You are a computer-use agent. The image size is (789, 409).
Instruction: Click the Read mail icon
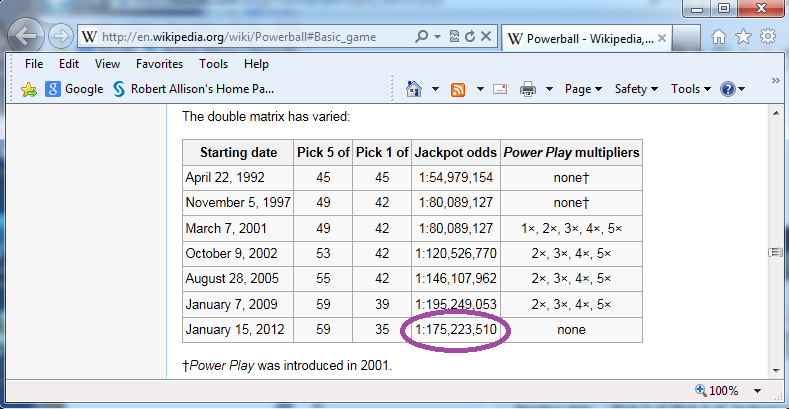click(500, 90)
